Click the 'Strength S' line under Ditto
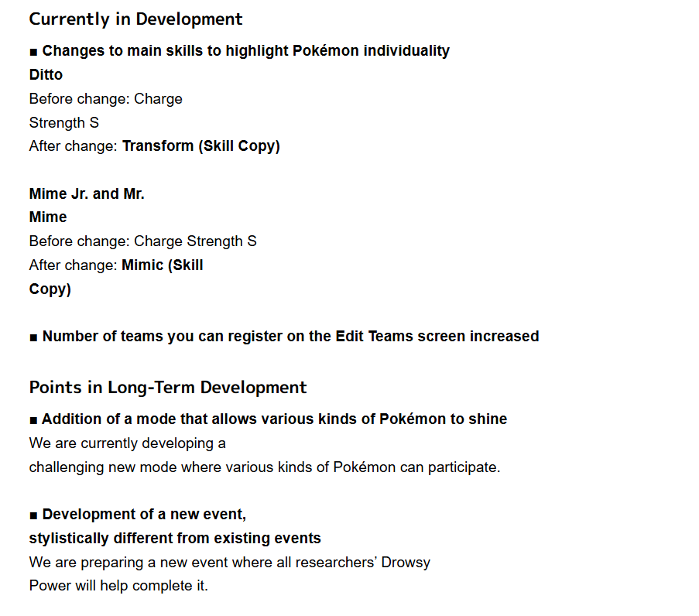699x616 pixels. click(63, 122)
